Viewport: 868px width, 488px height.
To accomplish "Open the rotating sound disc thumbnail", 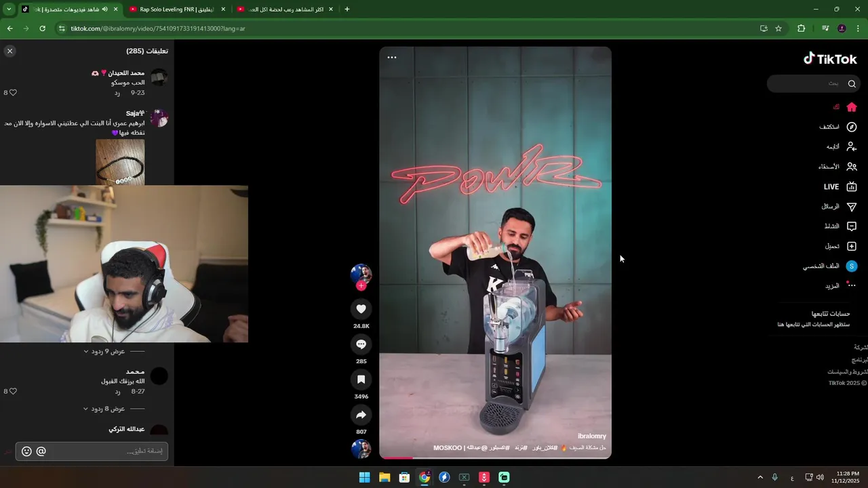I will (x=361, y=449).
